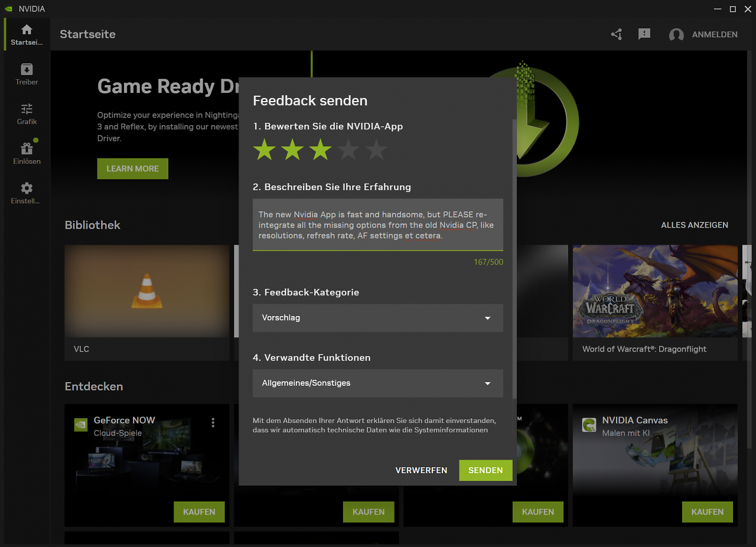Click the NVIDIA logo in title bar
756x547 pixels.
[9, 9]
